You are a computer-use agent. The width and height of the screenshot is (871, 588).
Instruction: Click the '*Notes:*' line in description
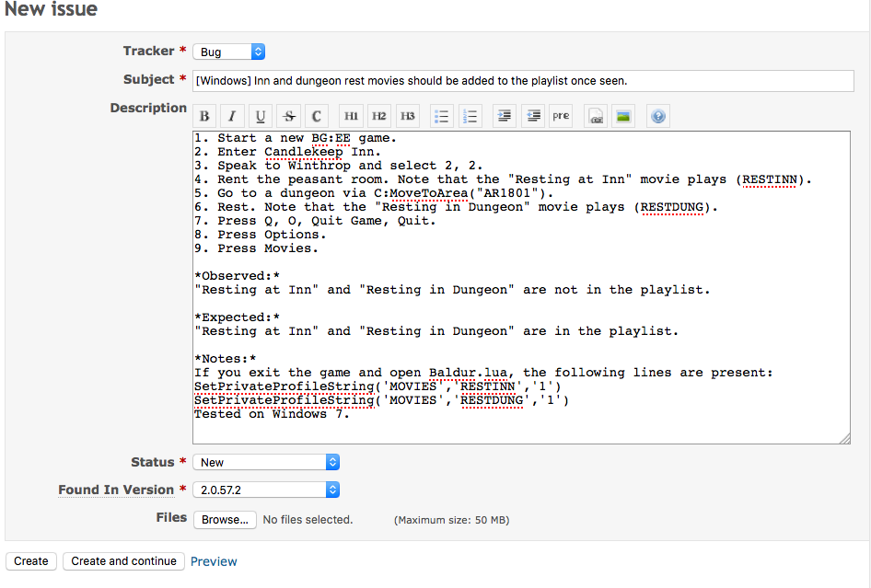(226, 359)
